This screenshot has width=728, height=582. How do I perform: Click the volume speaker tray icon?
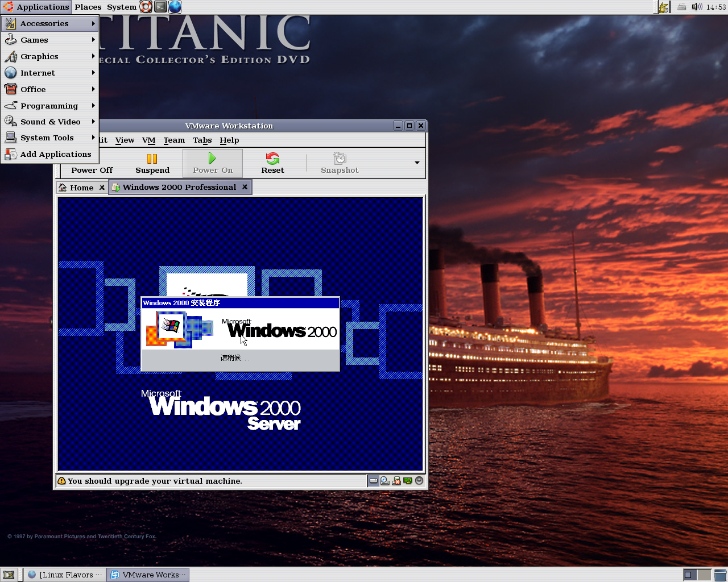[x=697, y=7]
